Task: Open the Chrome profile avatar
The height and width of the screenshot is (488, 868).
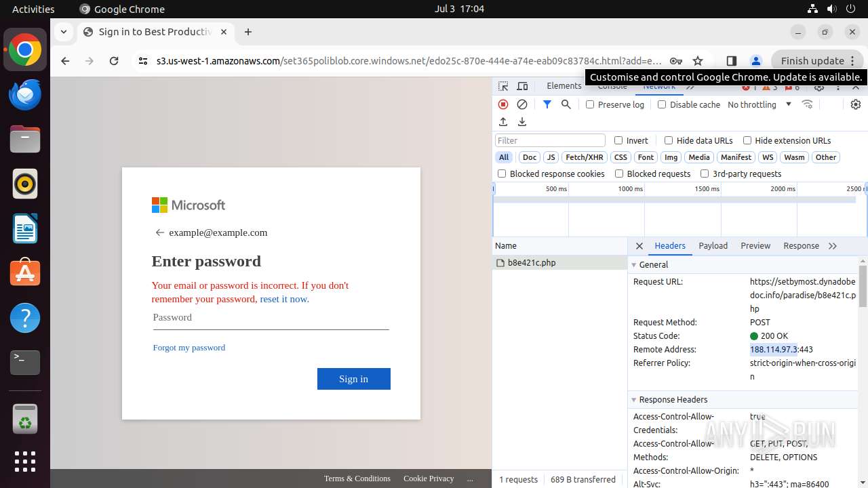Action: [x=756, y=61]
